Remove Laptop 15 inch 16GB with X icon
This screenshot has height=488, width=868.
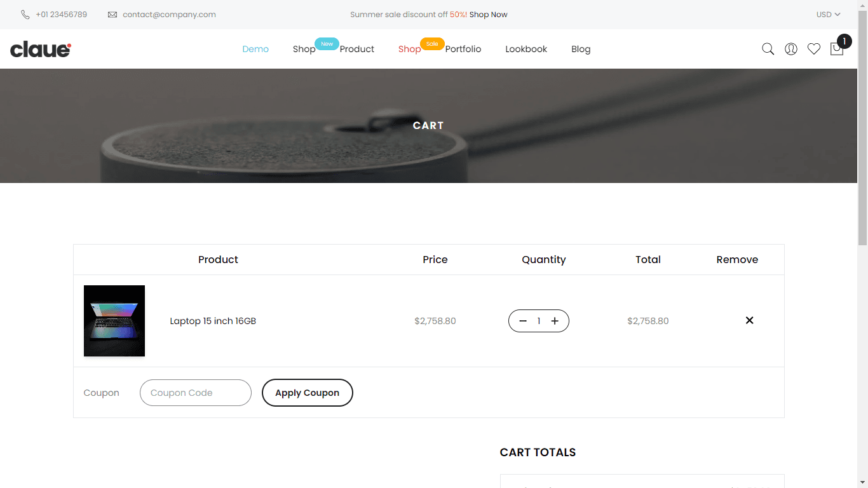coord(750,320)
